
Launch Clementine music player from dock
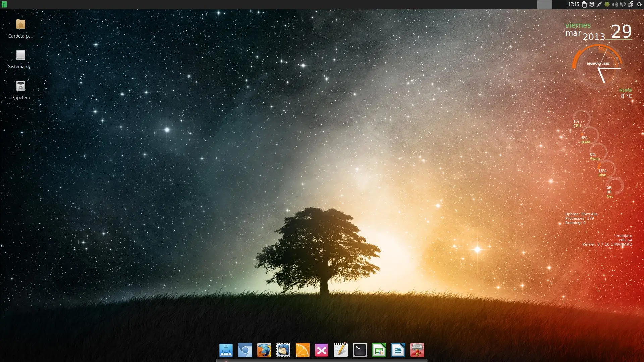pyautogui.click(x=303, y=350)
